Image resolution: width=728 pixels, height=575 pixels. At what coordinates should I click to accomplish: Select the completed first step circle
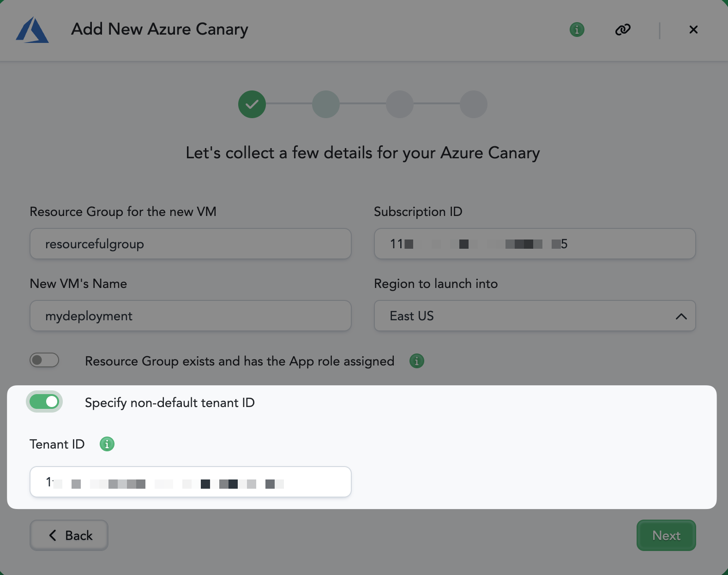pos(252,104)
